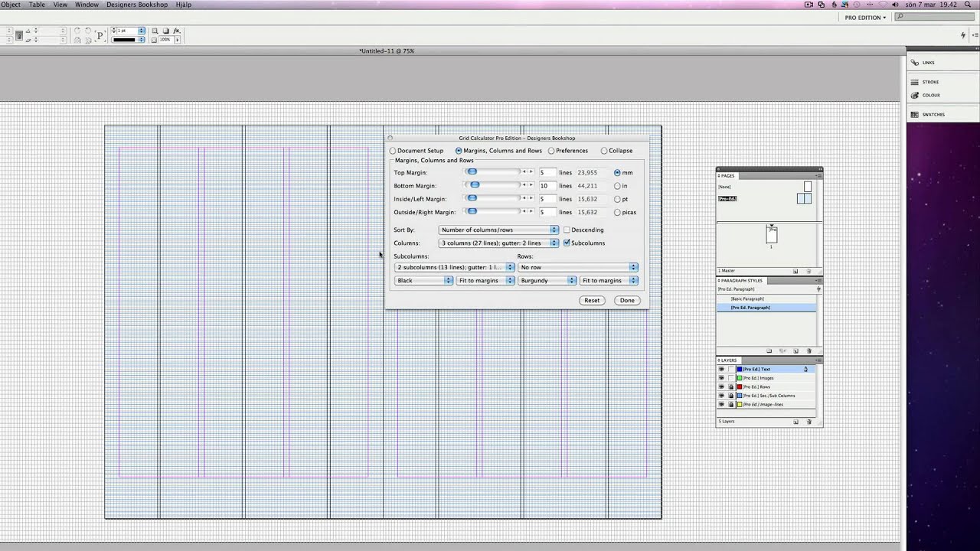Click the Reset button
Image resolution: width=980 pixels, height=551 pixels.
coord(592,300)
